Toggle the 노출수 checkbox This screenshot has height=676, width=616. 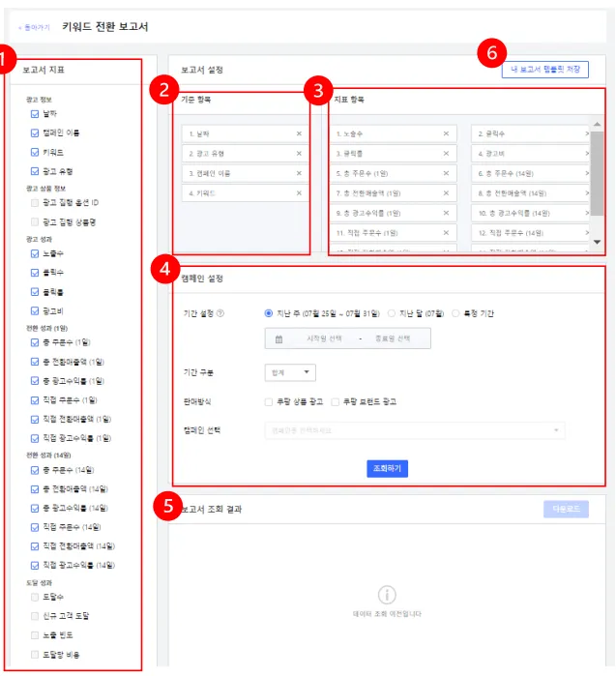(x=35, y=253)
